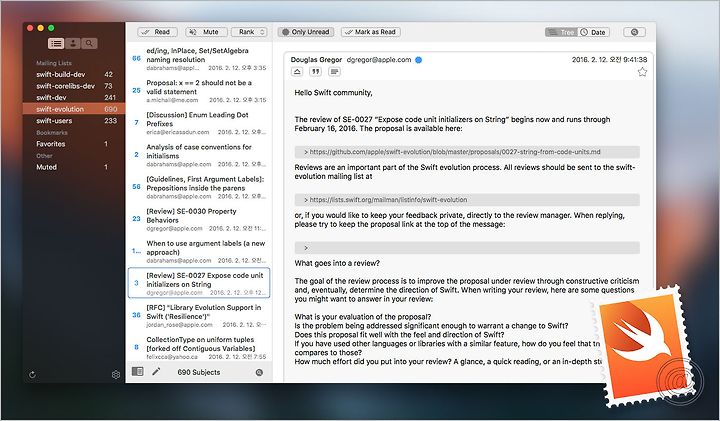Click 'Hello Swift community,' greeting line
Image resolution: width=720 pixels, height=421 pixels.
[333, 93]
